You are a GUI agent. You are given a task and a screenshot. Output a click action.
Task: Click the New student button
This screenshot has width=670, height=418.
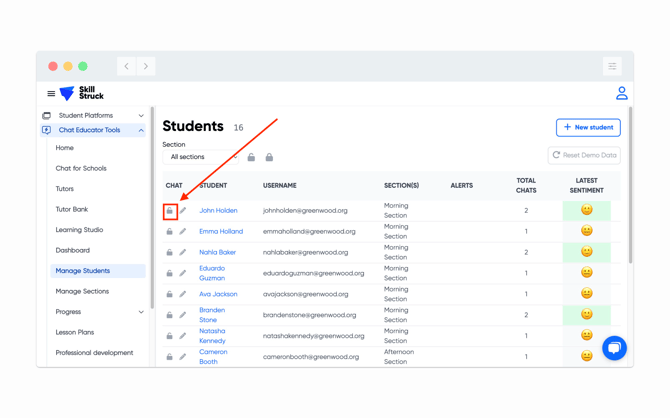pyautogui.click(x=588, y=128)
